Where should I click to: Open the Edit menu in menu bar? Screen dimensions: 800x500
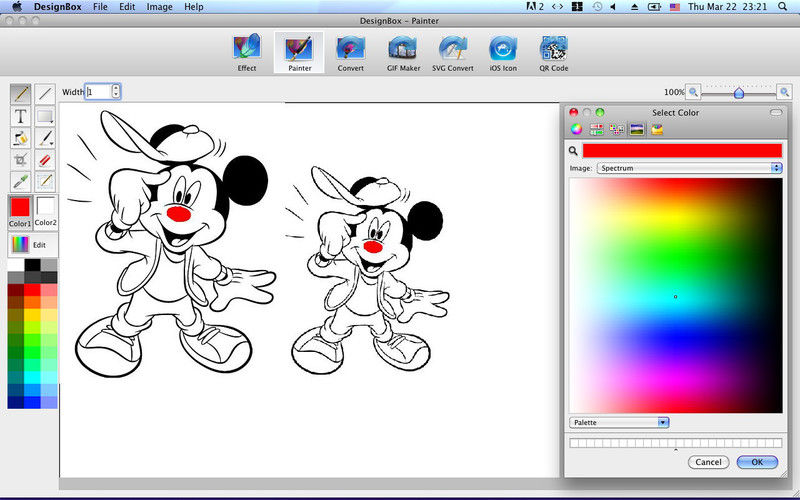pyautogui.click(x=127, y=7)
